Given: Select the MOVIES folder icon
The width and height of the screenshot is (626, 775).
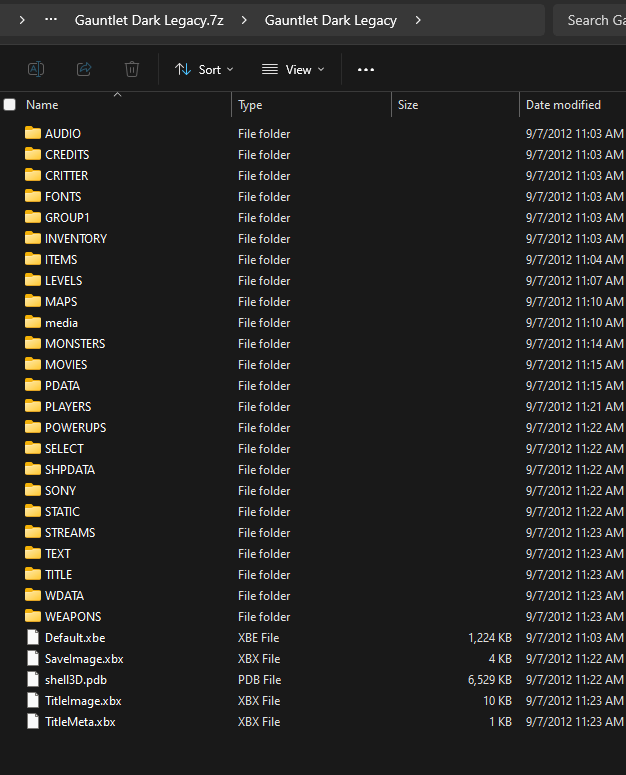Looking at the screenshot, I should 33,364.
